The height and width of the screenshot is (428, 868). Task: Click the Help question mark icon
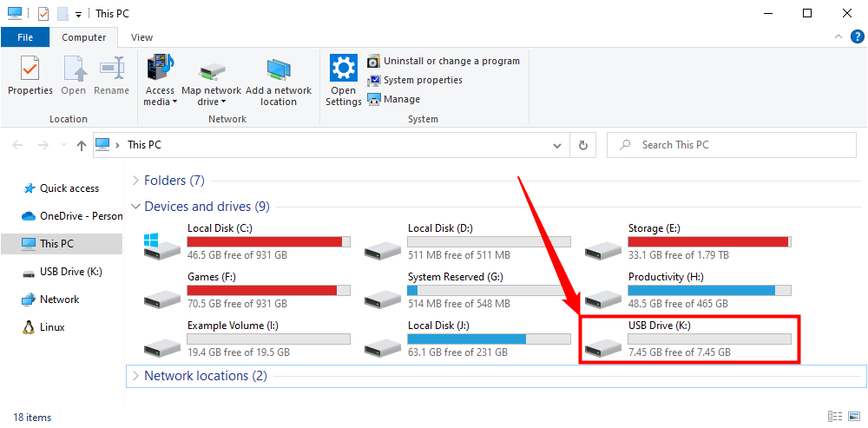click(x=858, y=36)
